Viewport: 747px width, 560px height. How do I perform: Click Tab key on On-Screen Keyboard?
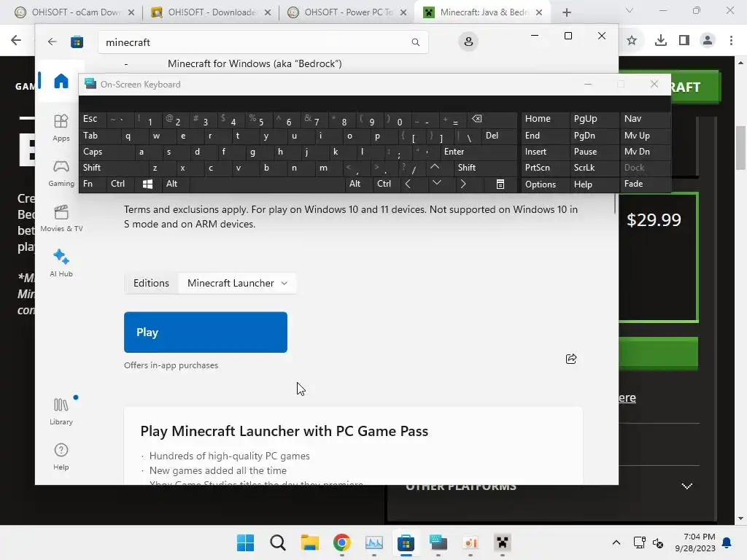[x=99, y=136]
